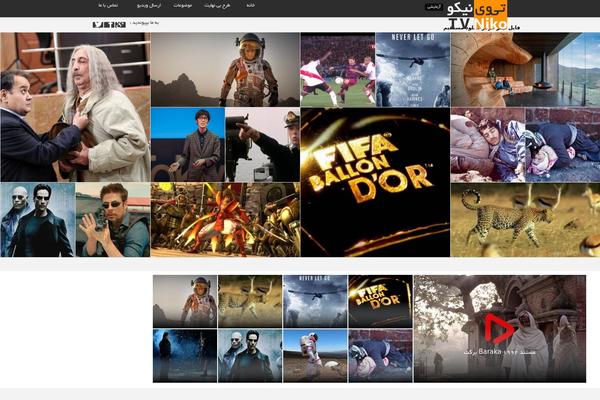Open the animated warriors battle tile

[x=225, y=220]
